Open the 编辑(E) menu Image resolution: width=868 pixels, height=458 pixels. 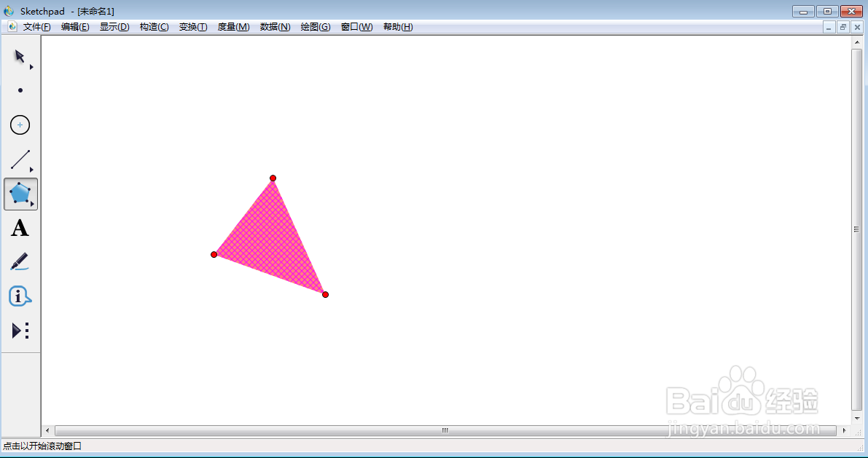pos(75,26)
